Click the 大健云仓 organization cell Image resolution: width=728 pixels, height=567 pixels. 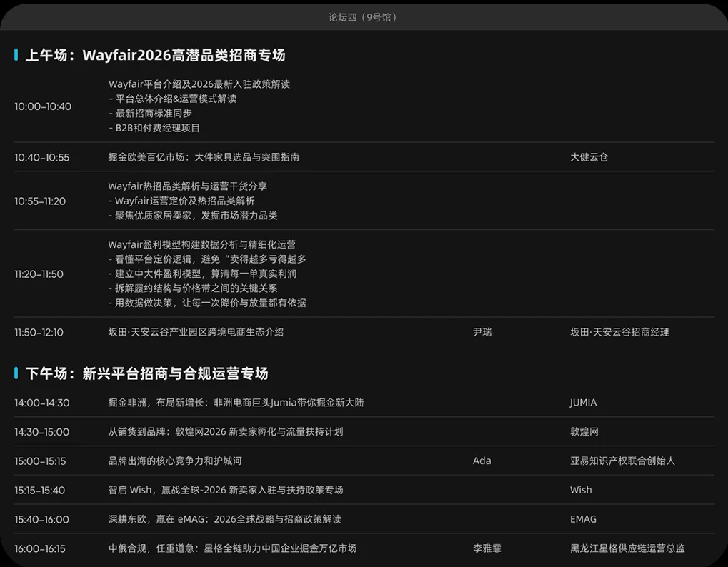pos(589,157)
